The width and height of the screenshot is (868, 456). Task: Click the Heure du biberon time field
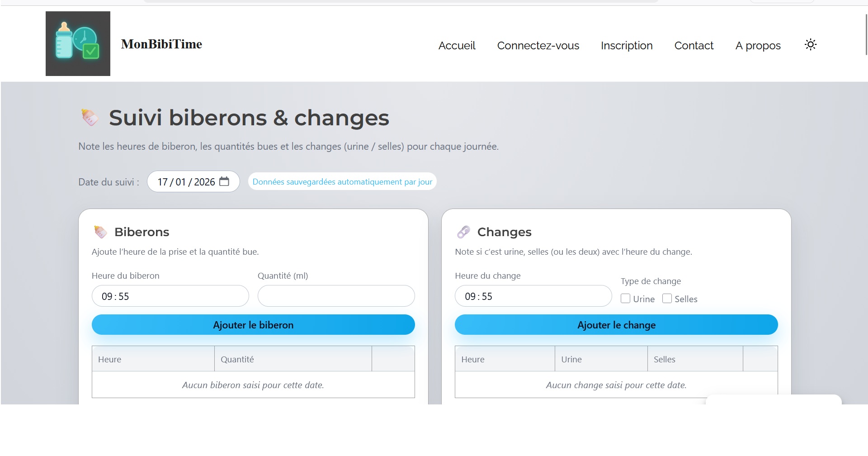(170, 296)
